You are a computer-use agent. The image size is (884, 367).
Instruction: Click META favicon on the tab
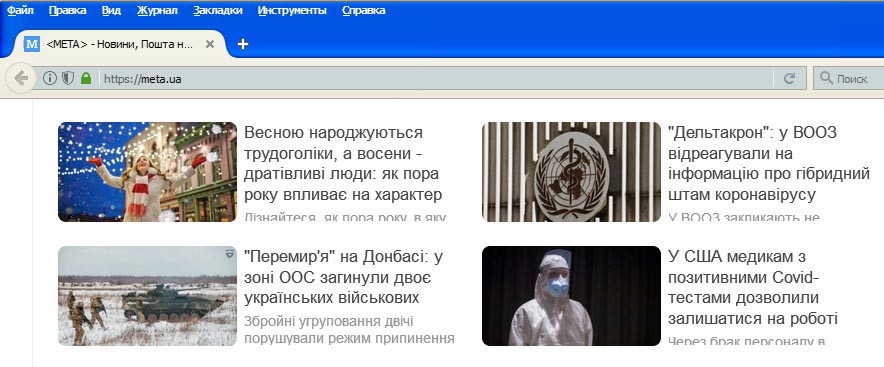tap(32, 44)
